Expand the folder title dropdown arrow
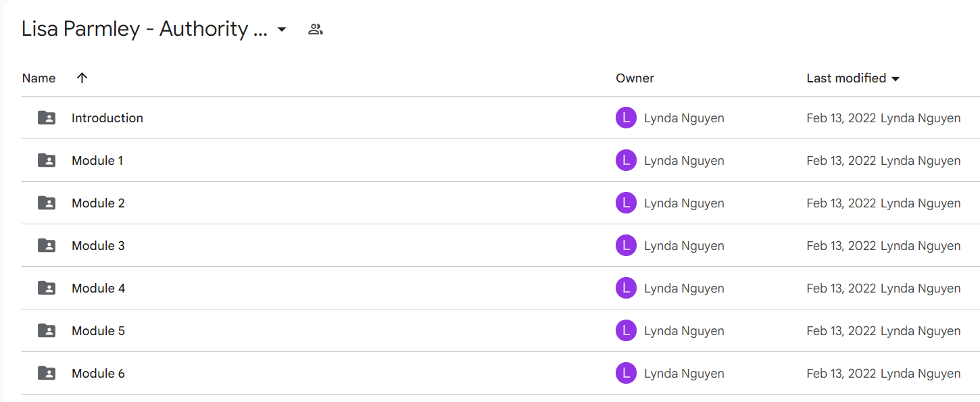This screenshot has height=402, width=980. pos(282,30)
